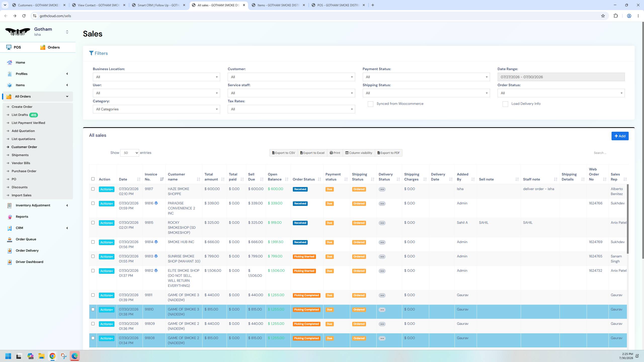The width and height of the screenshot is (644, 362).
Task: Expand the Show entries dropdown
Action: coord(130,153)
